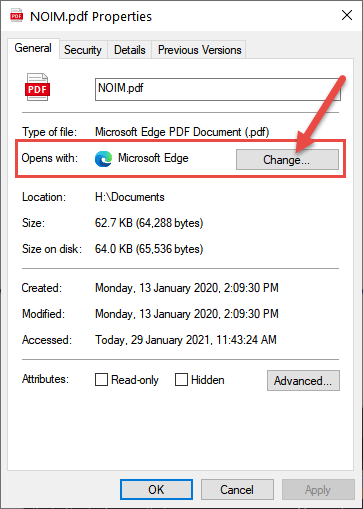Tick the Hidden attribute checkbox
Viewport: 363px width, 509px height.
(181, 379)
